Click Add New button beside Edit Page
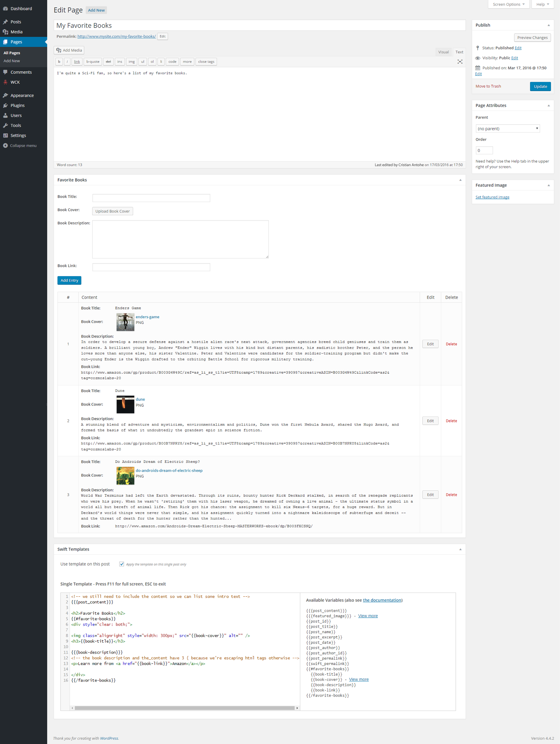Screen dimensions: 560x744 click(96, 10)
